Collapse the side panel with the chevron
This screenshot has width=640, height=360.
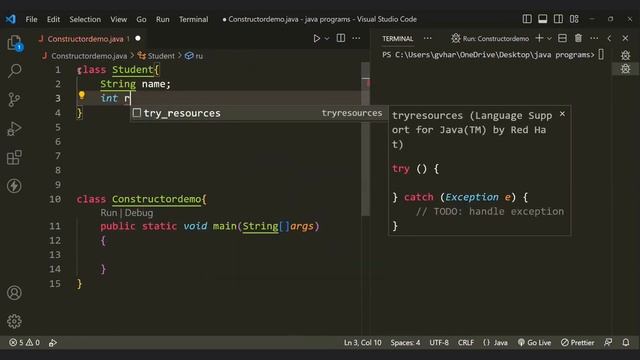(609, 38)
